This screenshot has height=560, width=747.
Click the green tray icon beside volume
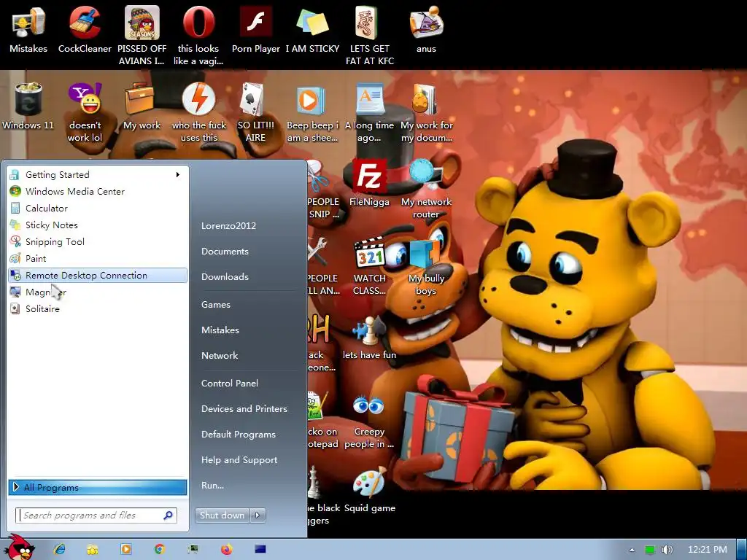649,550
